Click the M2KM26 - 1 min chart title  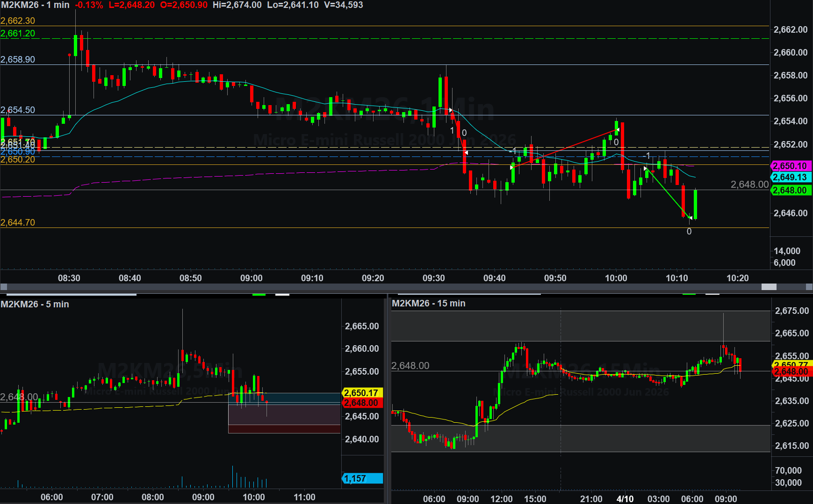pyautogui.click(x=35, y=5)
